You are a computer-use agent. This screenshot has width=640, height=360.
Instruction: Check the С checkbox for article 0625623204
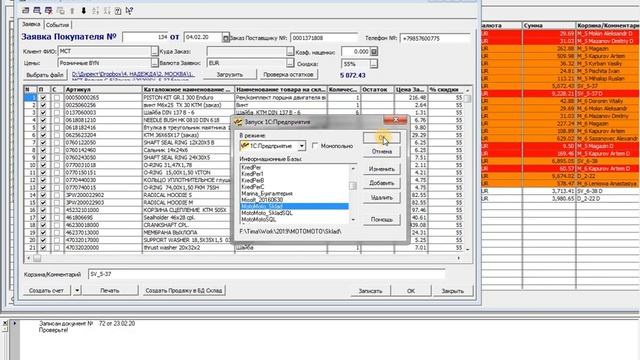[57, 135]
